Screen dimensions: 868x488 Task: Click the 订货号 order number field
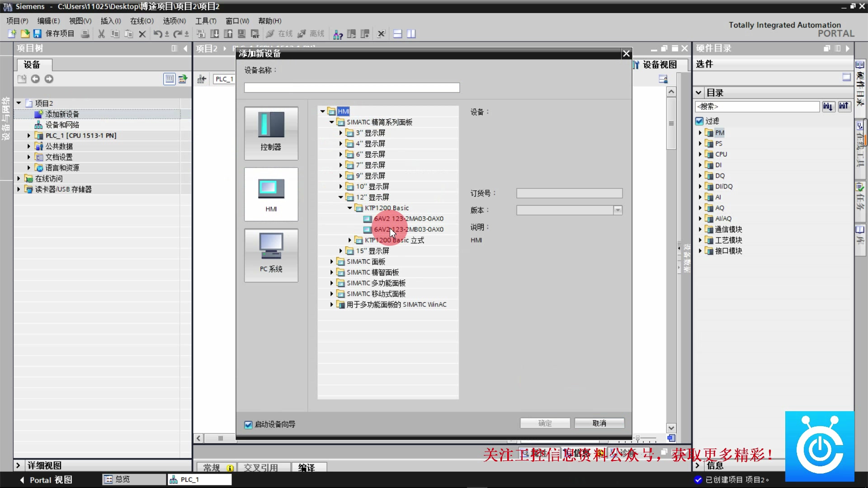569,193
